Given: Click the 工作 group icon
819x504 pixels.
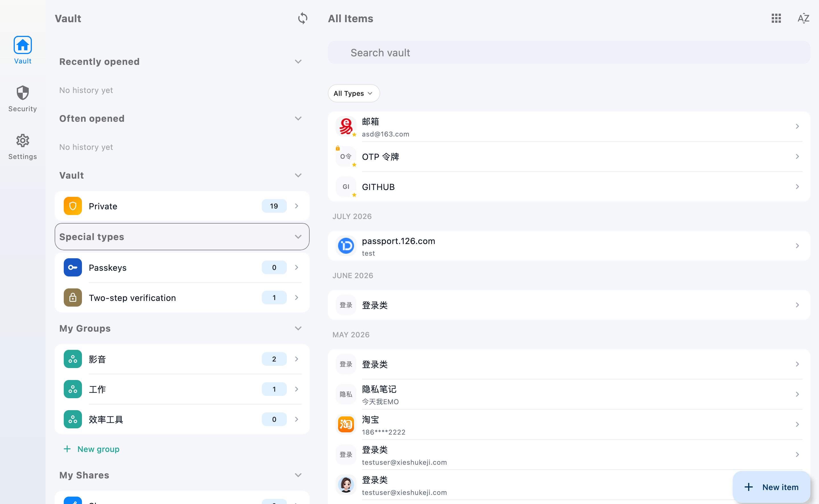Looking at the screenshot, I should pyautogui.click(x=73, y=389).
